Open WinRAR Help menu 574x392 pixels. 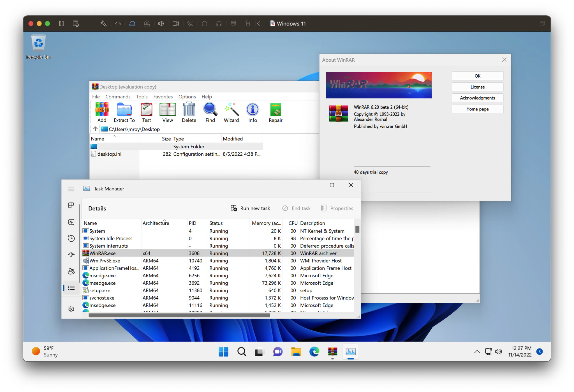tap(207, 96)
